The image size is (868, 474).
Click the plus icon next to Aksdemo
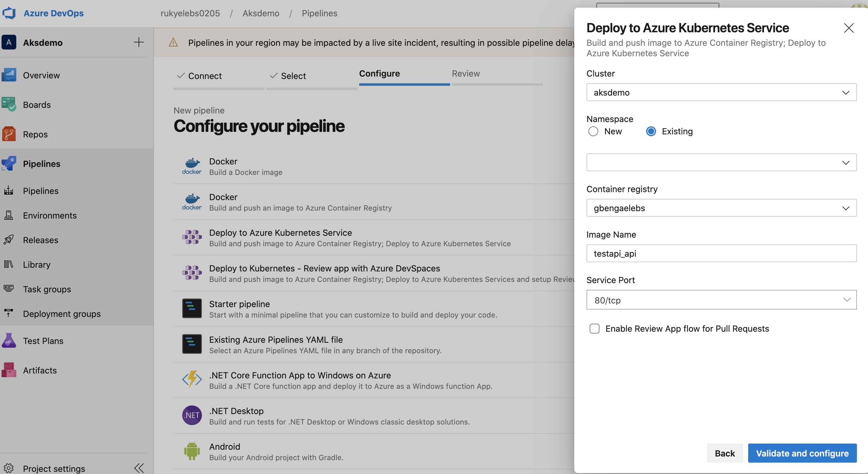[x=139, y=42]
